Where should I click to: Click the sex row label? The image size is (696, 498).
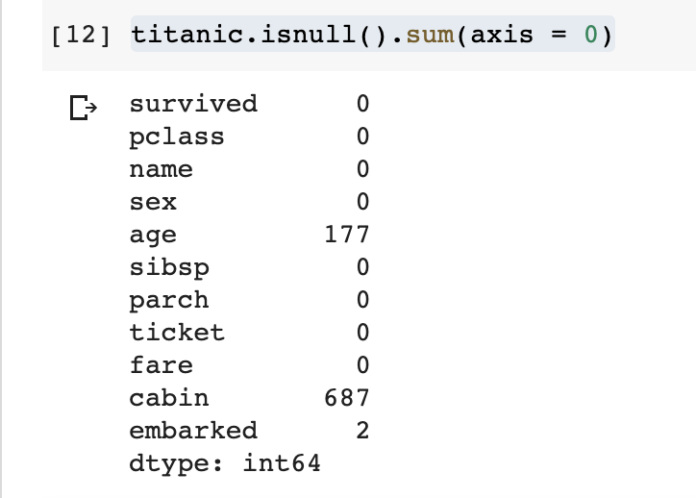coord(153,202)
